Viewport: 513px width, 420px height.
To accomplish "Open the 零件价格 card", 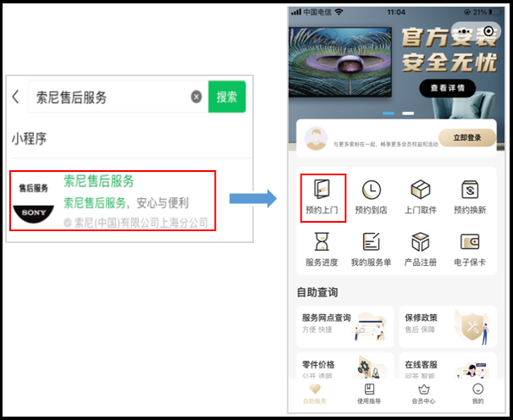I will [x=345, y=366].
